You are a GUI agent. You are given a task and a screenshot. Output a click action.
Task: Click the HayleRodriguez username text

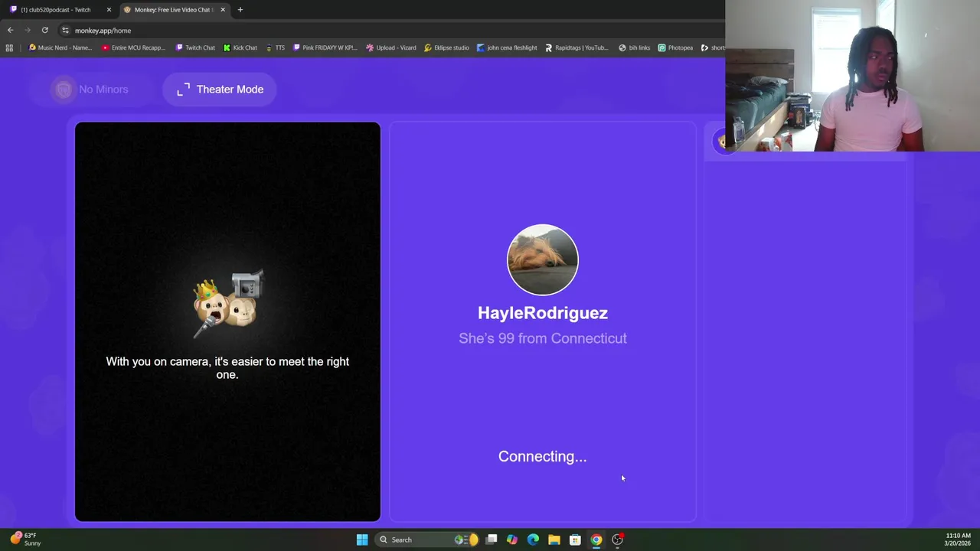click(x=543, y=313)
